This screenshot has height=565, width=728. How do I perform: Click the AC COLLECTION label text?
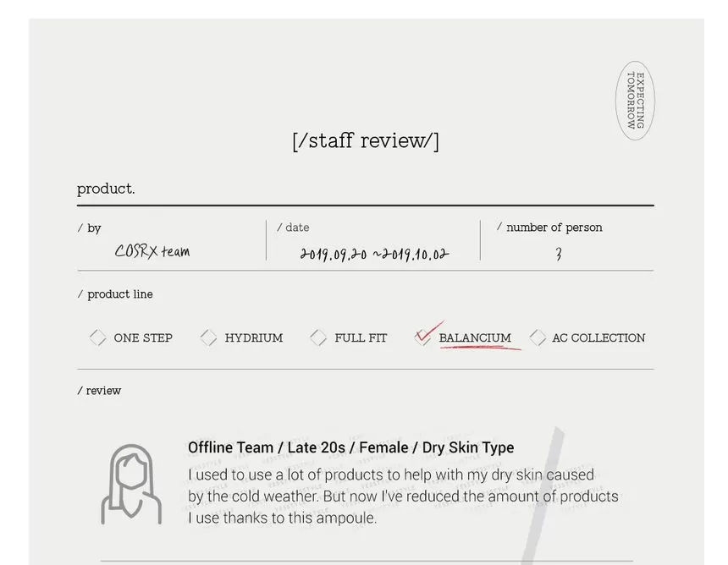(x=598, y=337)
